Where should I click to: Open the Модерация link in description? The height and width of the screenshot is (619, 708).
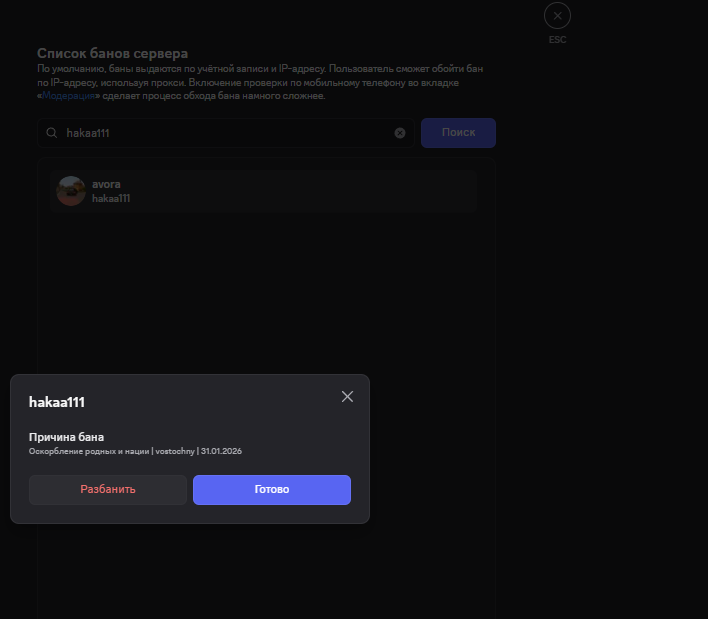(69, 96)
